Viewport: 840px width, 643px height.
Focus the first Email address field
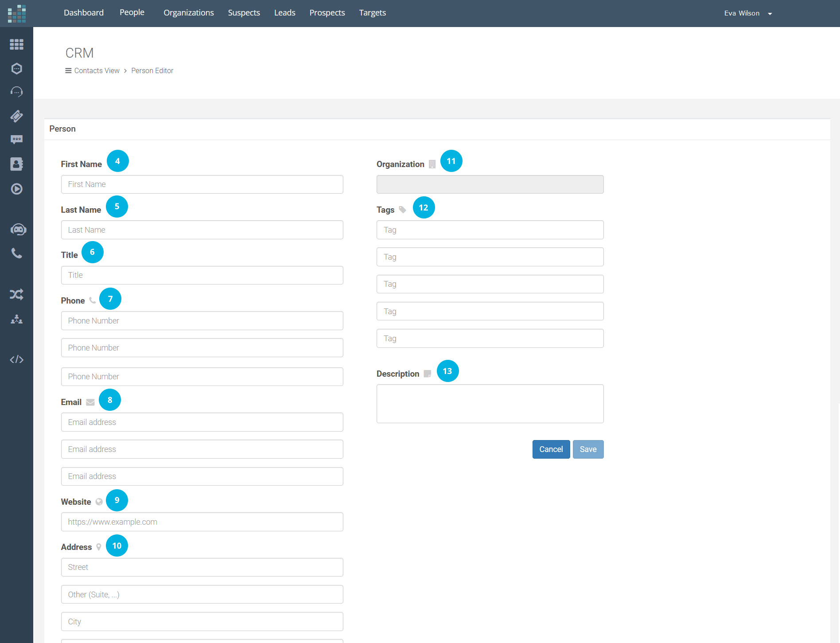point(202,422)
